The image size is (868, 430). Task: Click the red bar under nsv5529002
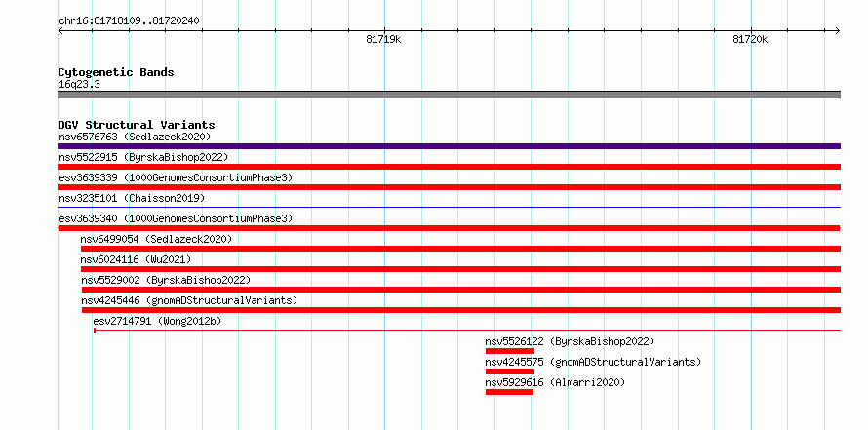click(461, 290)
